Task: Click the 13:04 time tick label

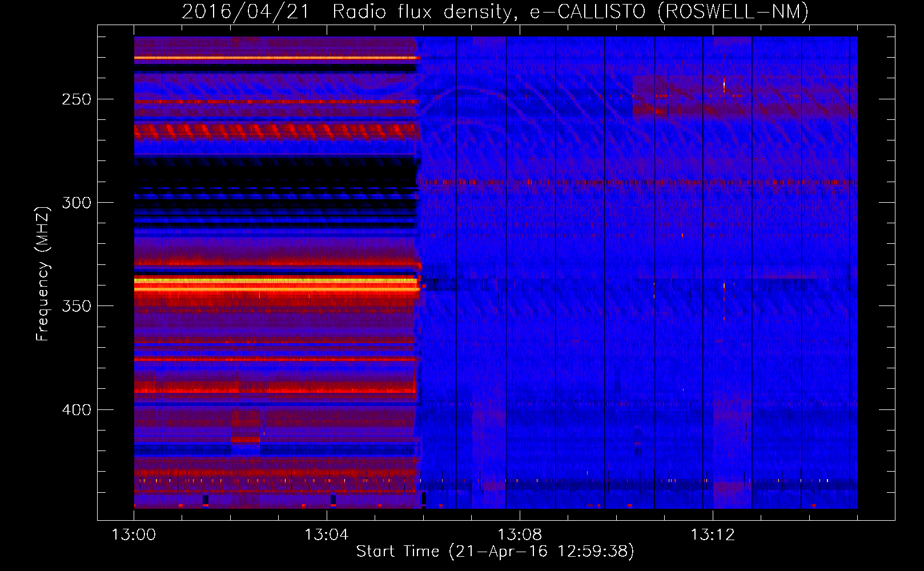Action: click(327, 535)
